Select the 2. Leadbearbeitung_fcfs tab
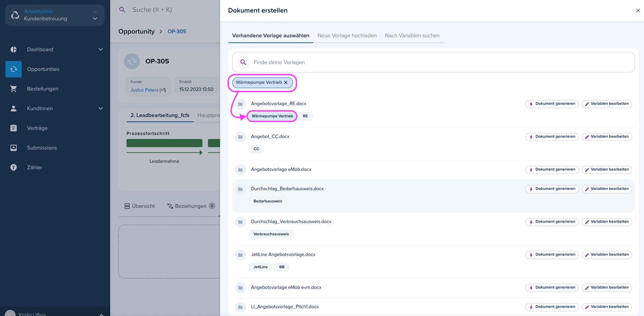 [x=160, y=115]
